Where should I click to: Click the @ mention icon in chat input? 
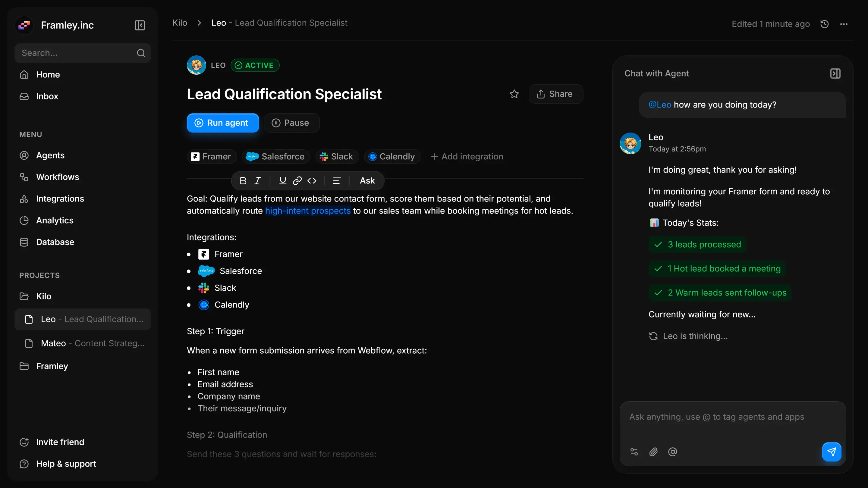(673, 452)
